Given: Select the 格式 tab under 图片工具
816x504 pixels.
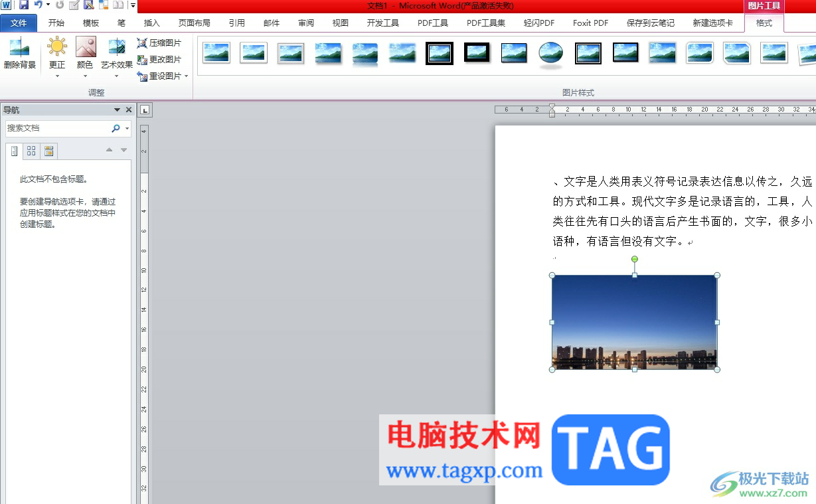Looking at the screenshot, I should (764, 23).
